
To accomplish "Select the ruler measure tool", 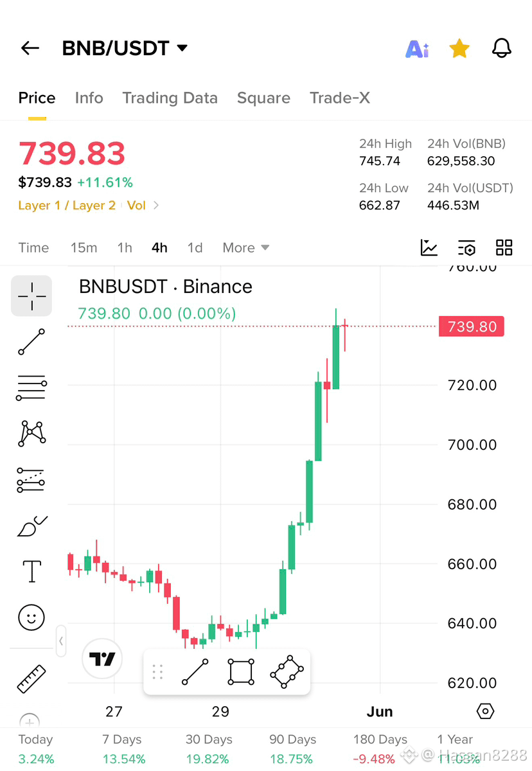I will [31, 678].
